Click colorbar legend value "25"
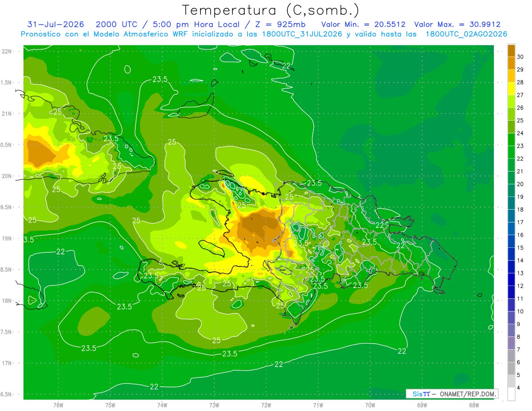 click(520, 121)
